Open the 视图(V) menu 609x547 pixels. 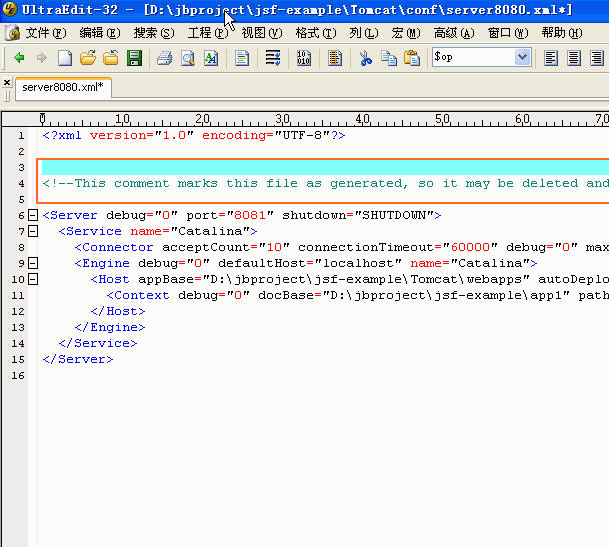[262, 33]
